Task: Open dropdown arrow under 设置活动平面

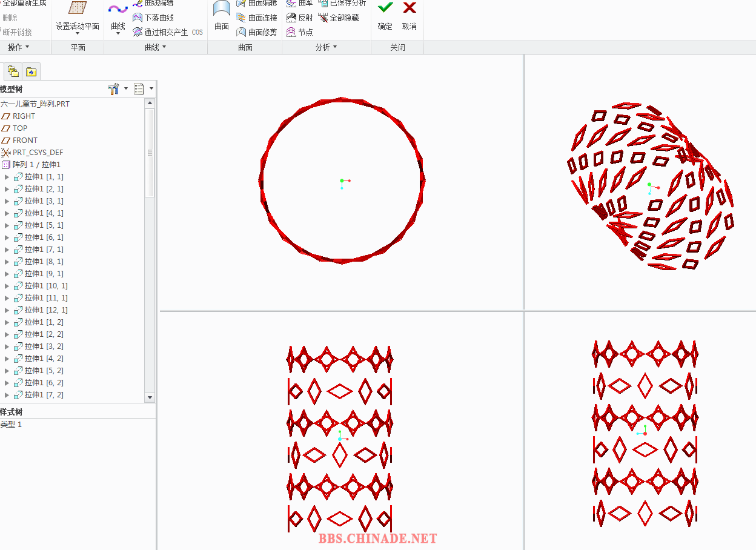Action: point(78,34)
